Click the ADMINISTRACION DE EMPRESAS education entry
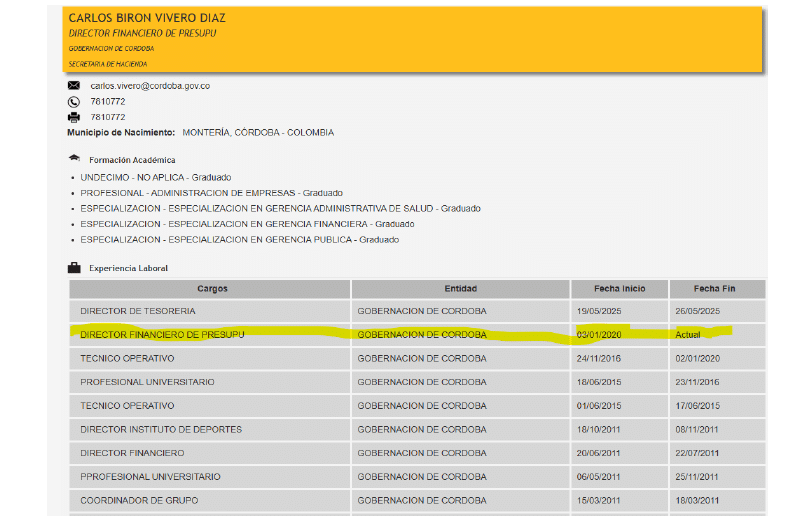Screen dimensions: 787x522 pos(211,193)
